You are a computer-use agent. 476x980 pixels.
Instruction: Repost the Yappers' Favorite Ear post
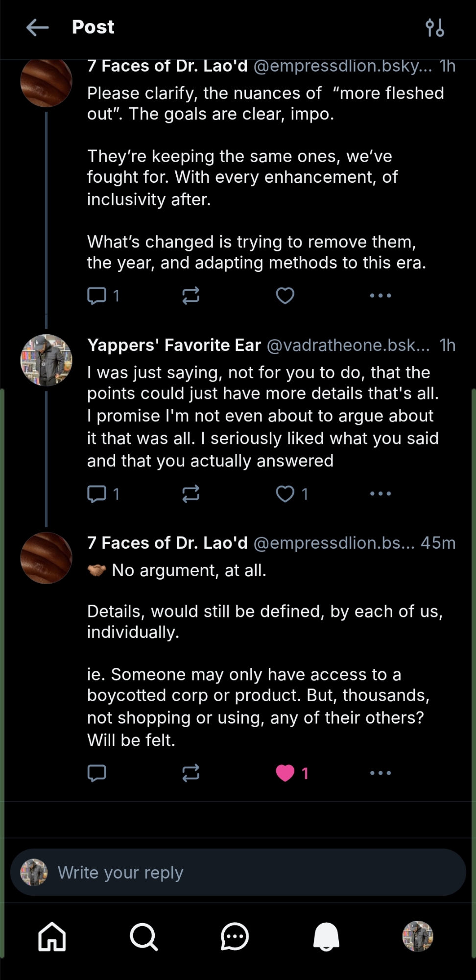(x=190, y=493)
